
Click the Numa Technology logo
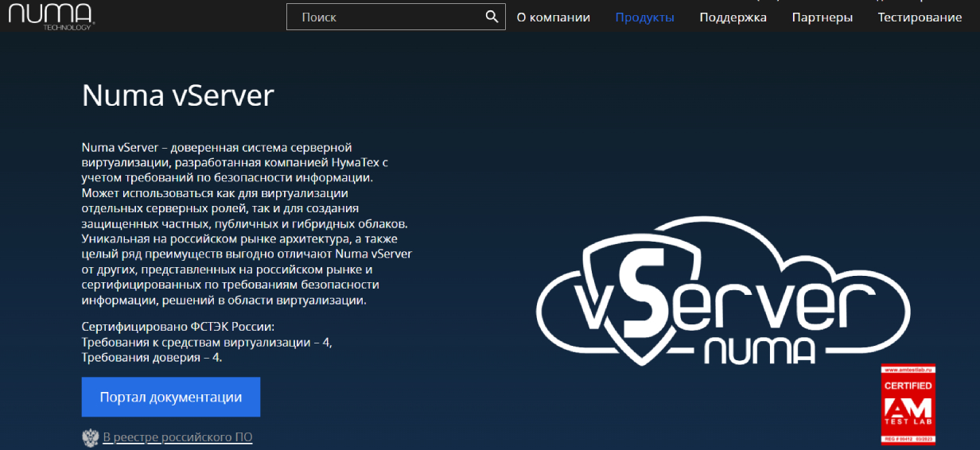48,16
